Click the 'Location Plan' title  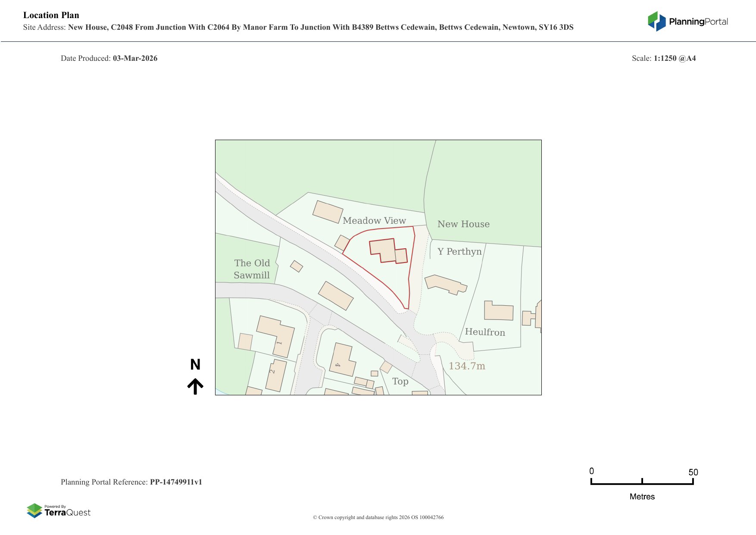[51, 15]
